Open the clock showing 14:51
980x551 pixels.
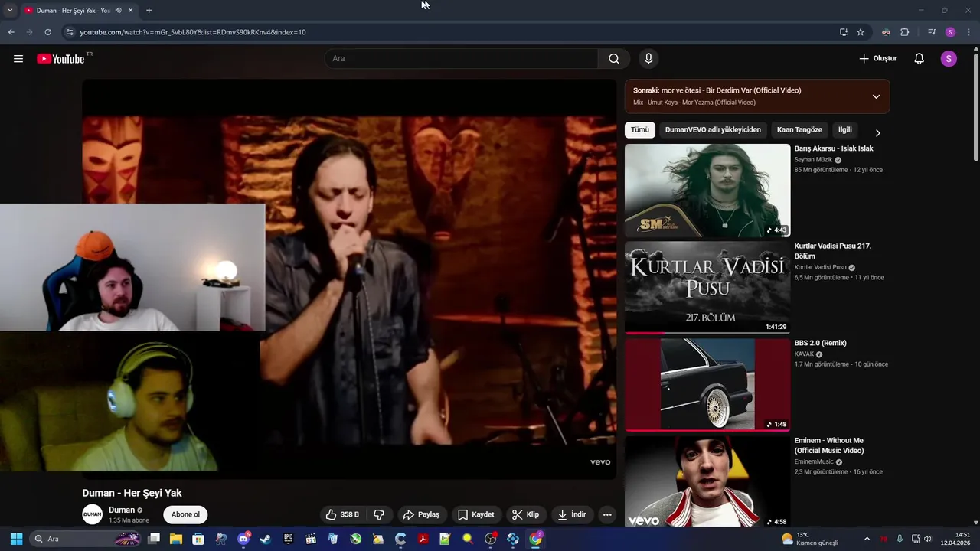[957, 539]
